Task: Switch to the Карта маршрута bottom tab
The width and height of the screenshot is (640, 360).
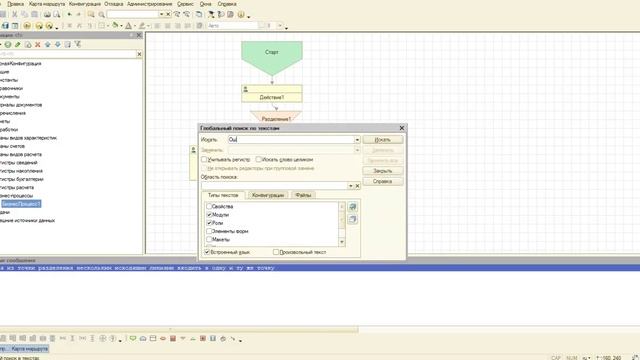Action: pyautogui.click(x=29, y=349)
